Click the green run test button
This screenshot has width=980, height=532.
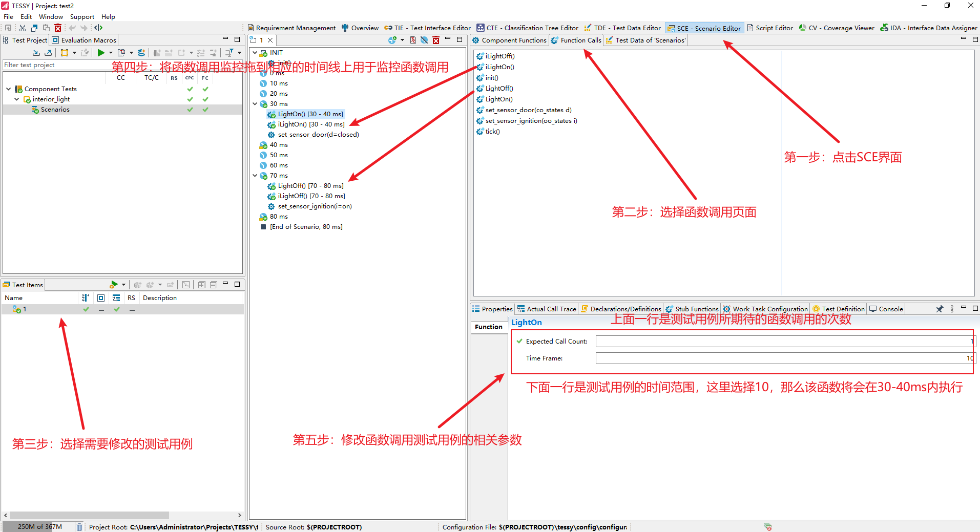click(101, 53)
